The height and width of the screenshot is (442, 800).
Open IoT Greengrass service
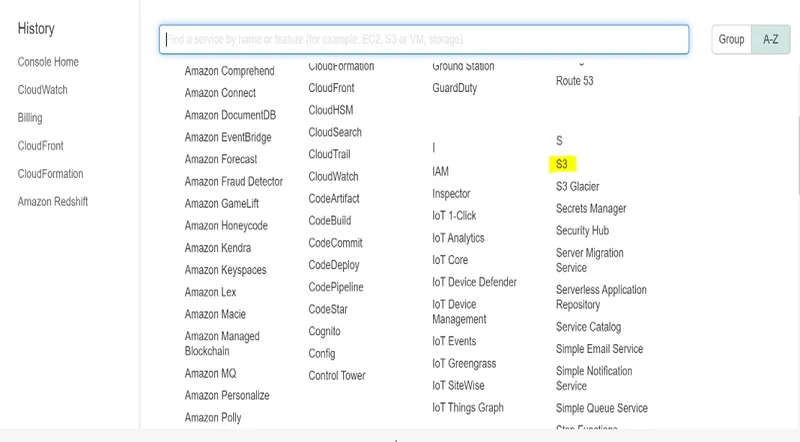[464, 363]
